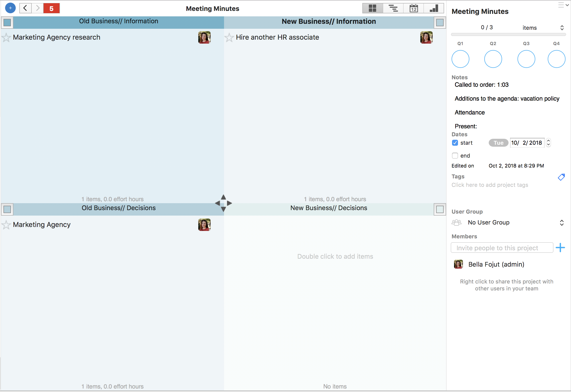Click the move/drag crosshair icon
571x392 pixels.
(x=224, y=203)
